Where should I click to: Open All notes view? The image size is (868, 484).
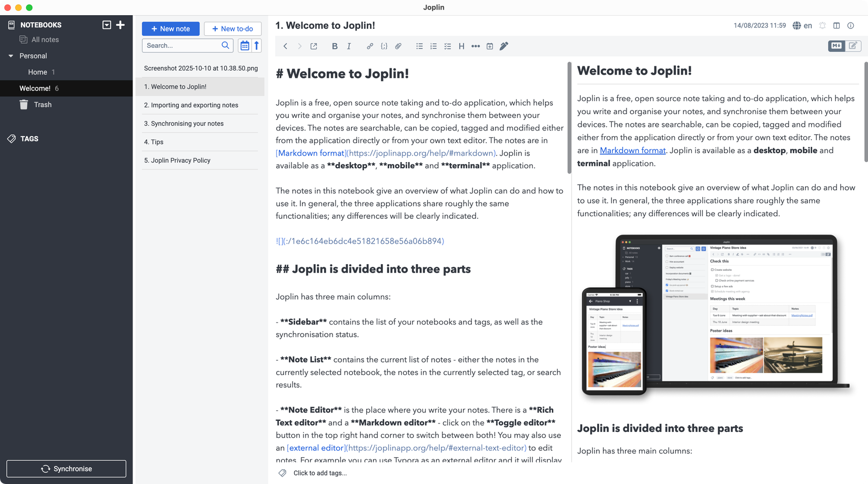coord(45,39)
